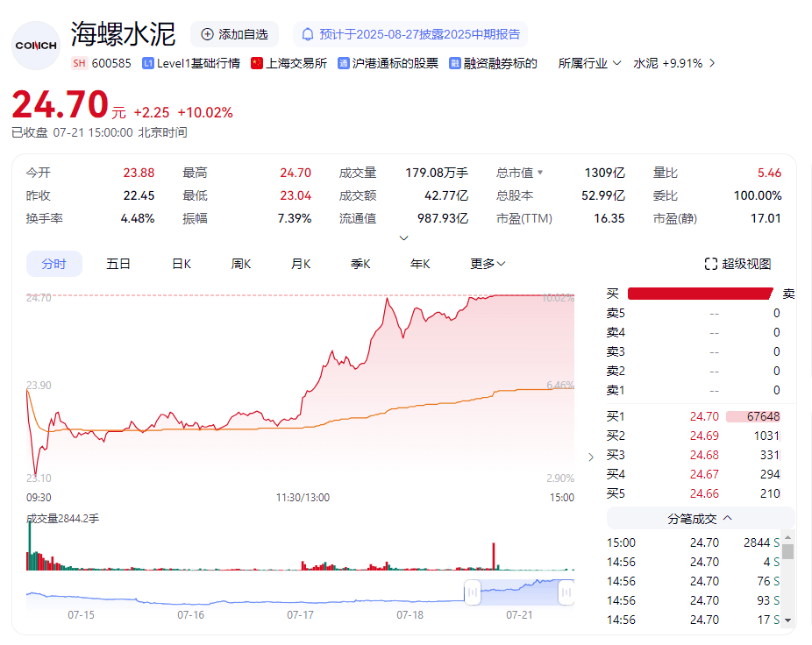Select the 分时 tab

point(53,264)
